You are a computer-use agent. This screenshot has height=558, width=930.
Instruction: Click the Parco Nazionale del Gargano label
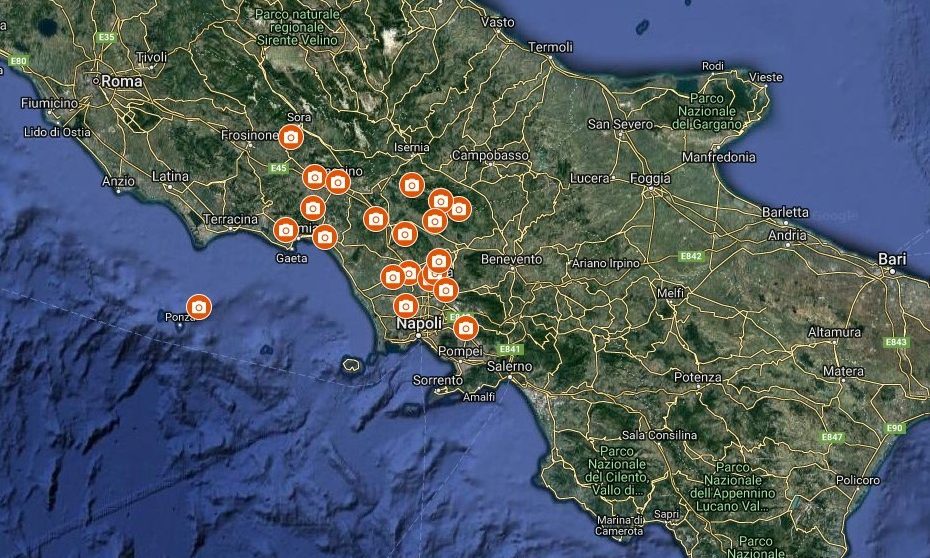coord(706,111)
